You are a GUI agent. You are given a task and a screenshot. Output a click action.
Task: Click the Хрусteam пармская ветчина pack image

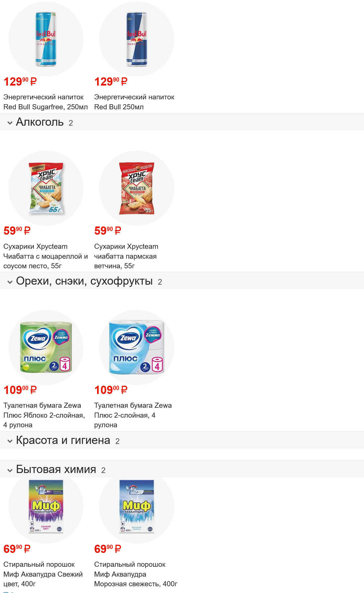click(x=137, y=188)
